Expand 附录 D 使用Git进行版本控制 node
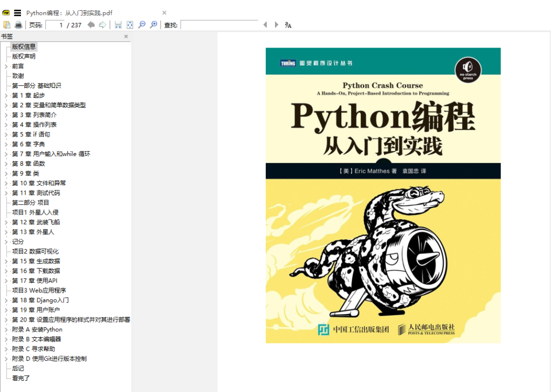This screenshot has height=392, width=551. 6,359
